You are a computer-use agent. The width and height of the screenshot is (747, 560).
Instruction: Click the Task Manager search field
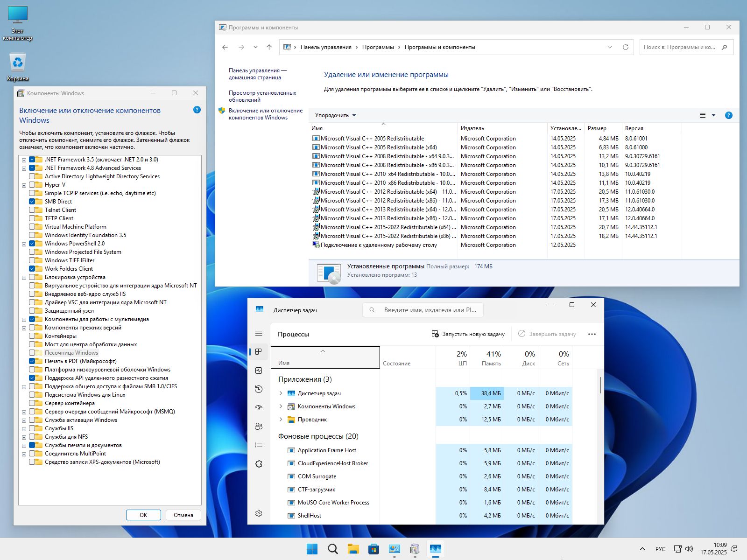423,310
